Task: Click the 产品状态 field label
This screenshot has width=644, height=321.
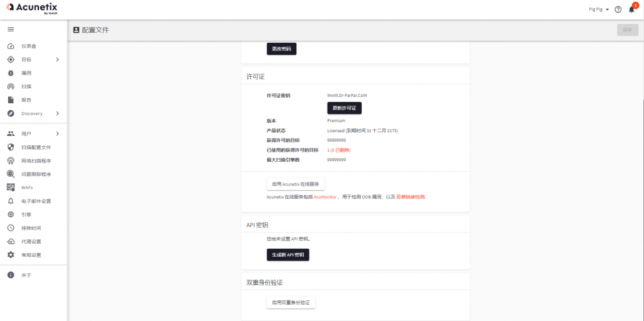Action: click(276, 131)
